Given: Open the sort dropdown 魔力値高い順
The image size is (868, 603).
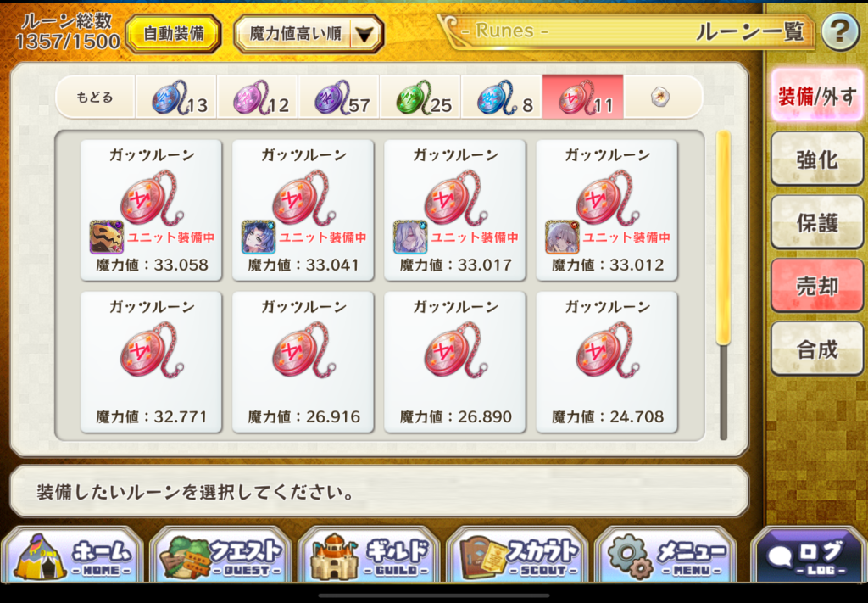Looking at the screenshot, I should click(x=309, y=34).
